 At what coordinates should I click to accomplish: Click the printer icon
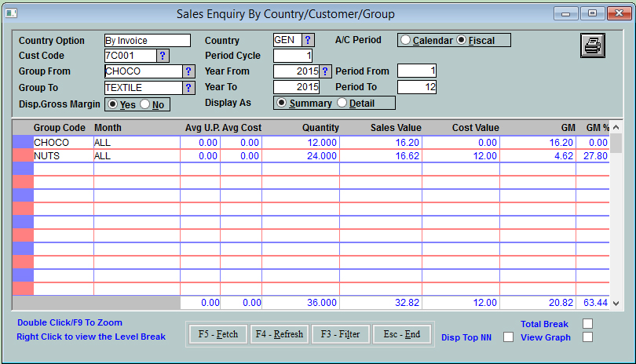click(x=592, y=46)
